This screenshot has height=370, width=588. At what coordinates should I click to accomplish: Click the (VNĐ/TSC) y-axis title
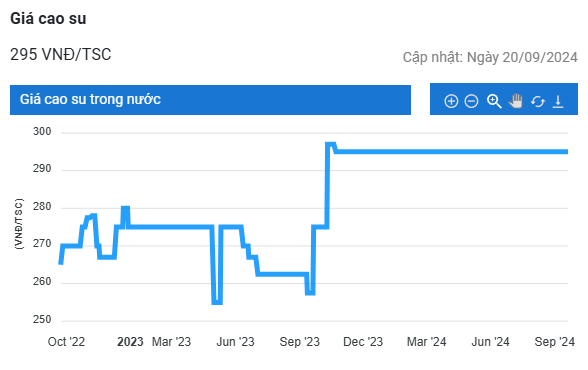[18, 224]
